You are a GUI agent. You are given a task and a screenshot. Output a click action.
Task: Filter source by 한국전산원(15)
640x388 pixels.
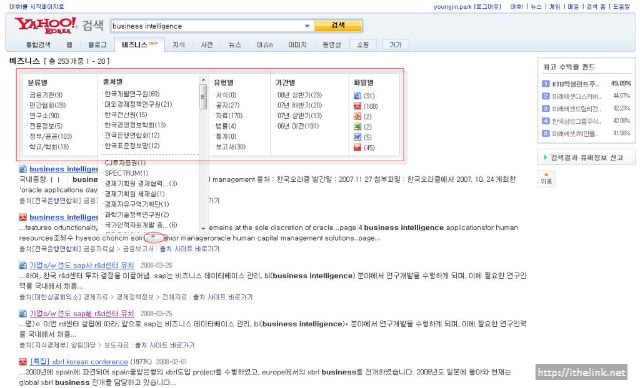126,115
